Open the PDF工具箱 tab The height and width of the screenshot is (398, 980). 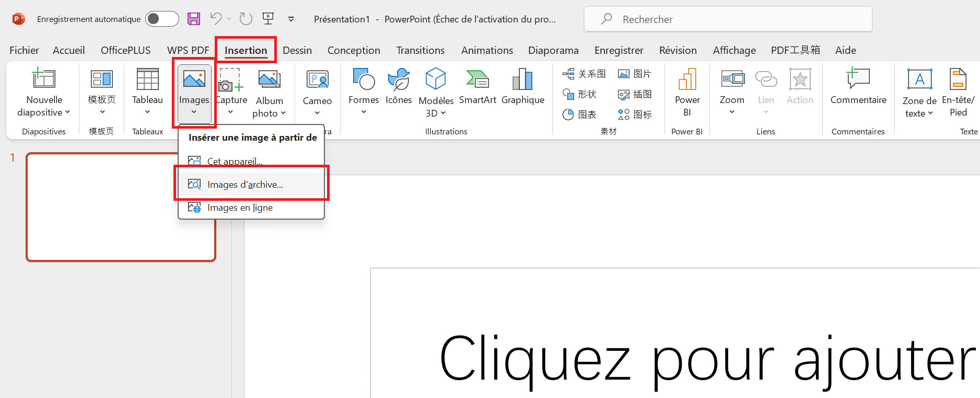click(x=795, y=50)
